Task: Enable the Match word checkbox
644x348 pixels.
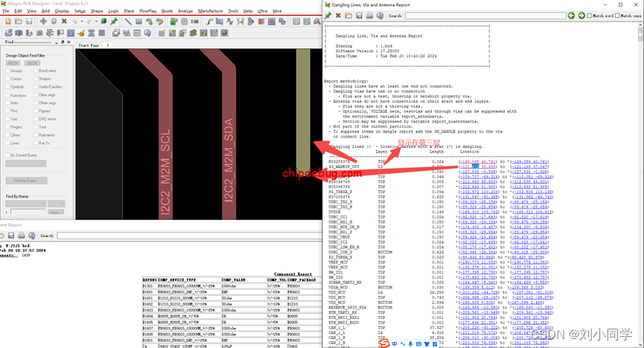Action: click(590, 16)
